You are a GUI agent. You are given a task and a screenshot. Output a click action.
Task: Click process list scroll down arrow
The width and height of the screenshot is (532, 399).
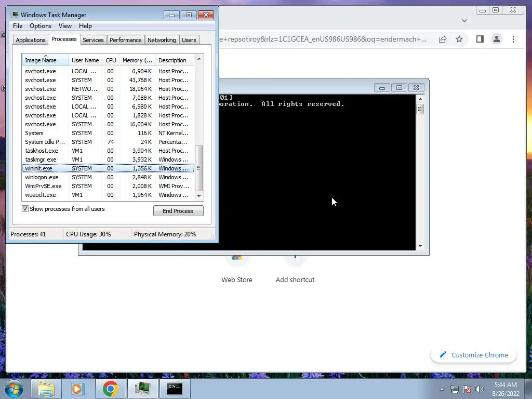(x=199, y=196)
